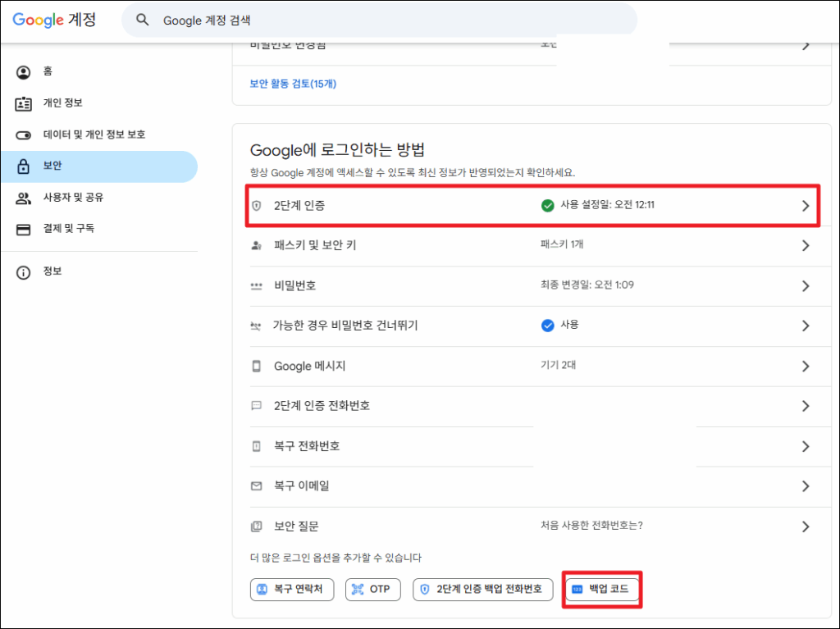Click the search magnifier icon

(143, 21)
